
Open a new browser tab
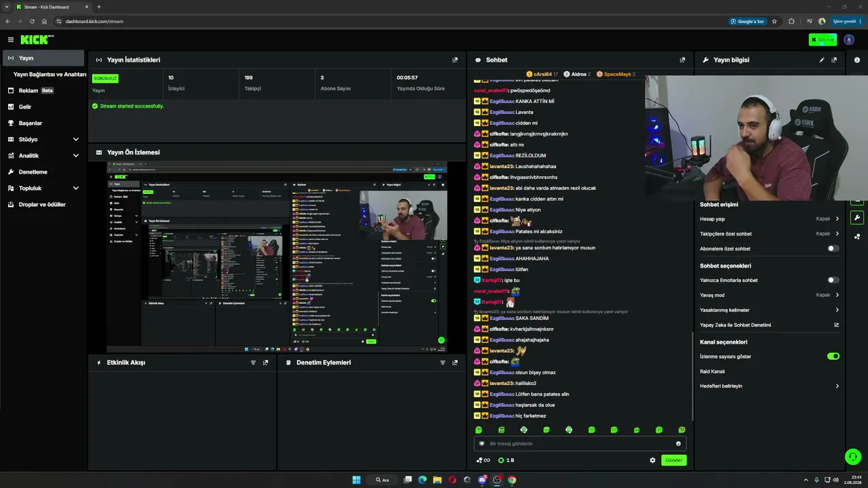pos(99,7)
